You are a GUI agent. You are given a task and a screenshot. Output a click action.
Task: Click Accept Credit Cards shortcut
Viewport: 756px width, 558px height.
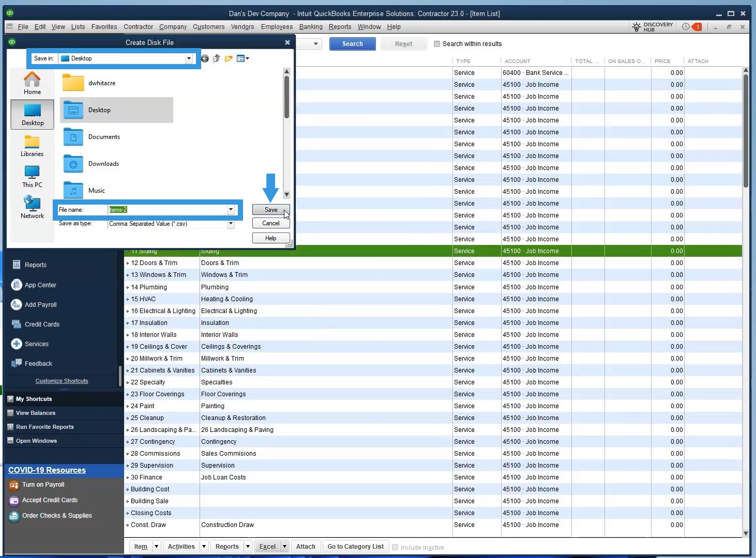coord(43,500)
